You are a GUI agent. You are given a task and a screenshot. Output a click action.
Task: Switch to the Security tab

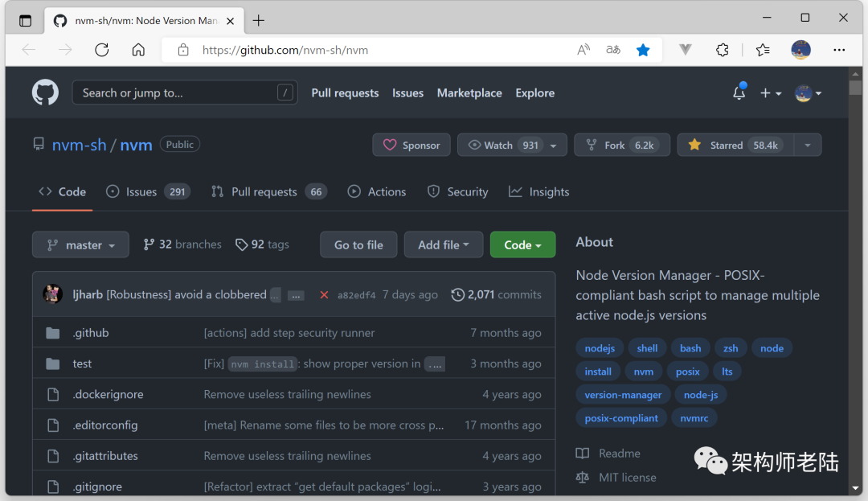[457, 191]
